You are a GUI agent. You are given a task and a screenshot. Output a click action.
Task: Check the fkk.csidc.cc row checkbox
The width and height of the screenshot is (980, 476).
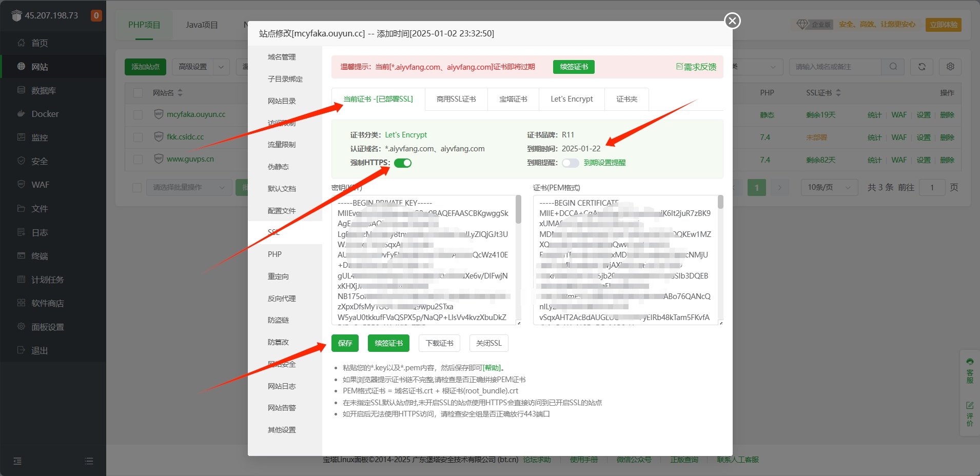(138, 137)
